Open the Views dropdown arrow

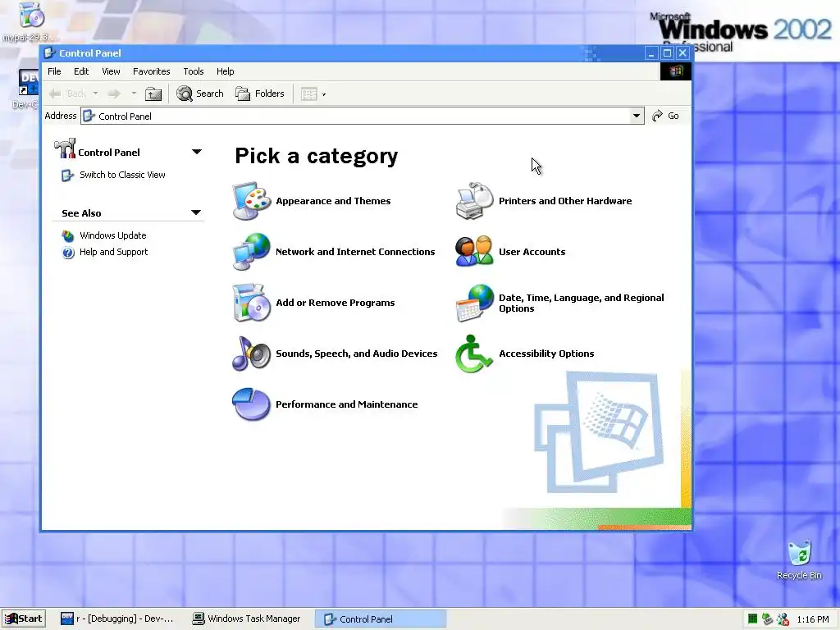click(323, 94)
